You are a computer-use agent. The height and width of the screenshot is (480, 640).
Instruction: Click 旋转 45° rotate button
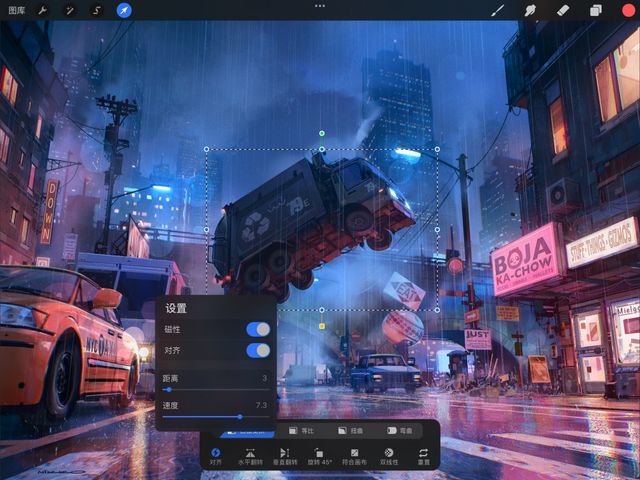click(320, 456)
